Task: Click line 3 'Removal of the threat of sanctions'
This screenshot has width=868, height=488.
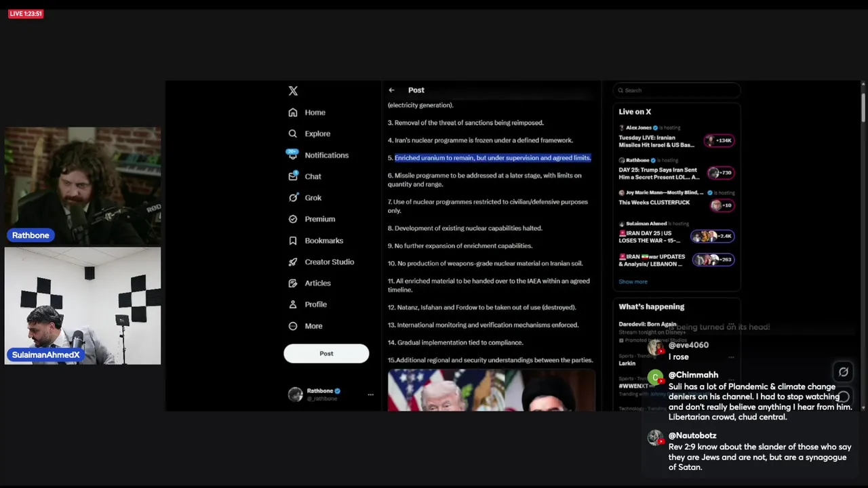Action: (x=466, y=123)
